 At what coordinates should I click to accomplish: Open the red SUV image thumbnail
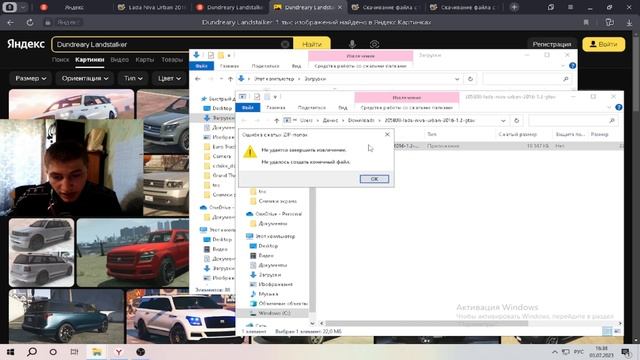133,253
